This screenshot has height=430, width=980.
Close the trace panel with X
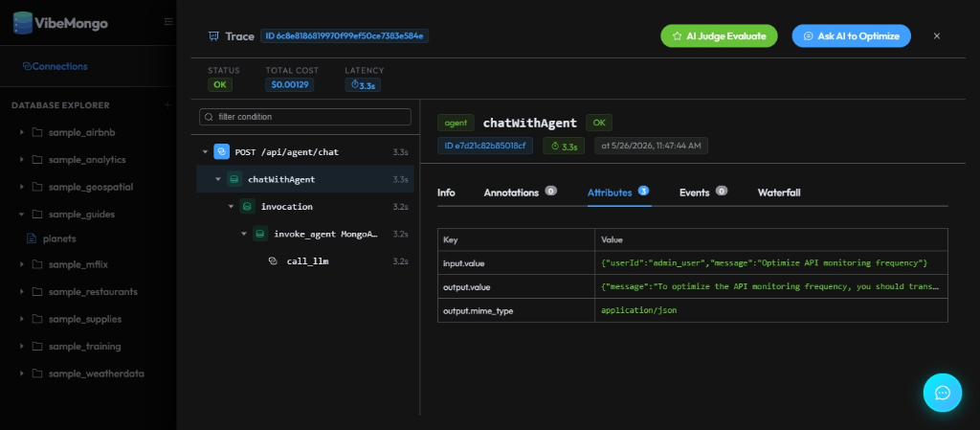[937, 36]
